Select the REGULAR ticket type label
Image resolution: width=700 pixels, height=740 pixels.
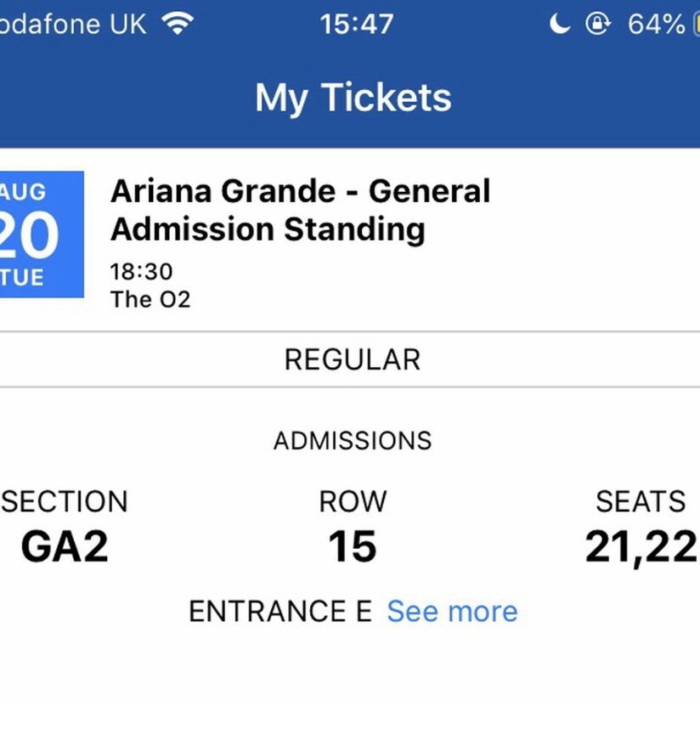(x=352, y=359)
